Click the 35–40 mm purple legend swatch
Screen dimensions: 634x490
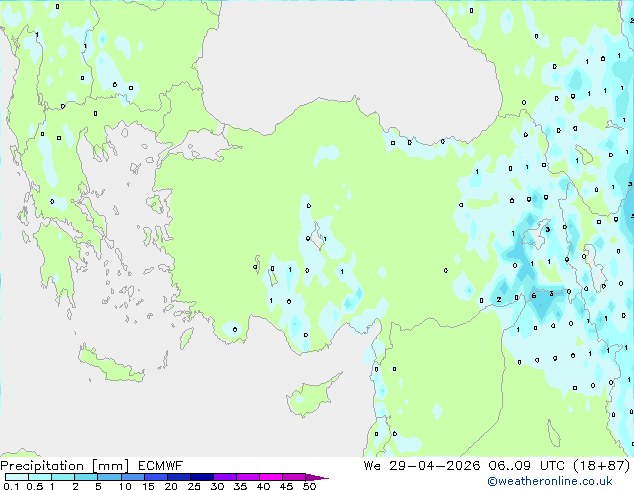248,477
